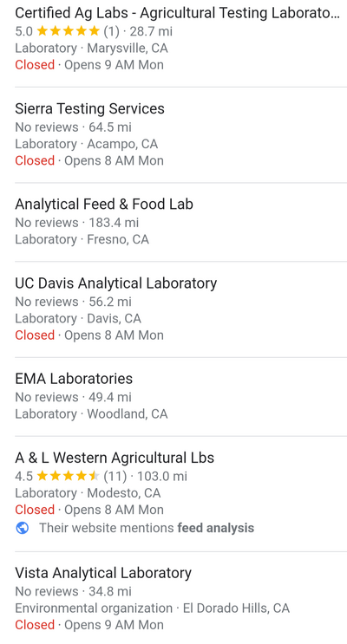Screen dimensions: 347x644
Task: Click 'Opens 9 AM Mon' under Certified Ag Labs
Action: click(114, 65)
